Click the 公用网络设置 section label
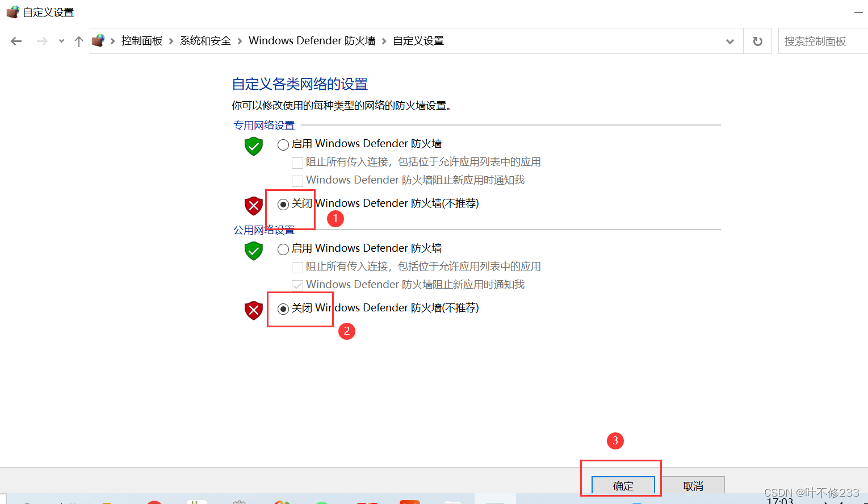The height and width of the screenshot is (504, 868). (x=264, y=230)
